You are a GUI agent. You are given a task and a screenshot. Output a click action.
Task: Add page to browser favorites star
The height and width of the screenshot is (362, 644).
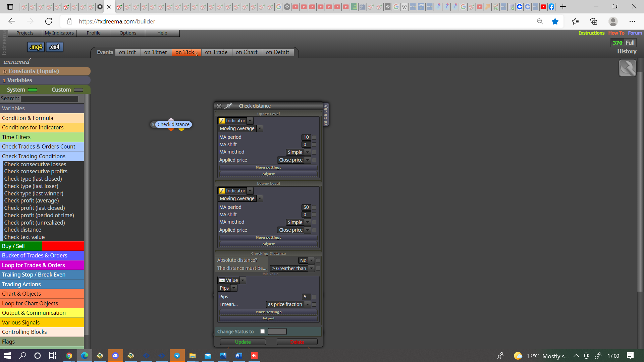tap(555, 21)
